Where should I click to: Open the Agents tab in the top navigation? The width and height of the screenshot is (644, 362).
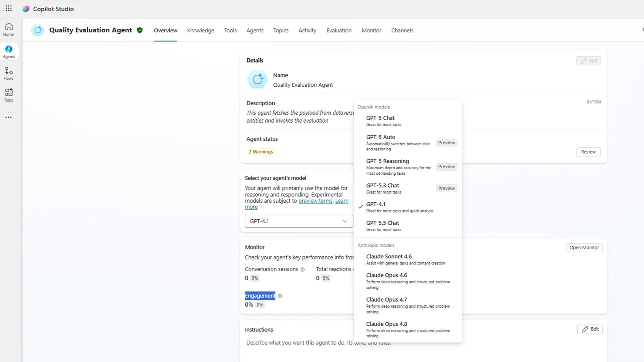coord(255,30)
